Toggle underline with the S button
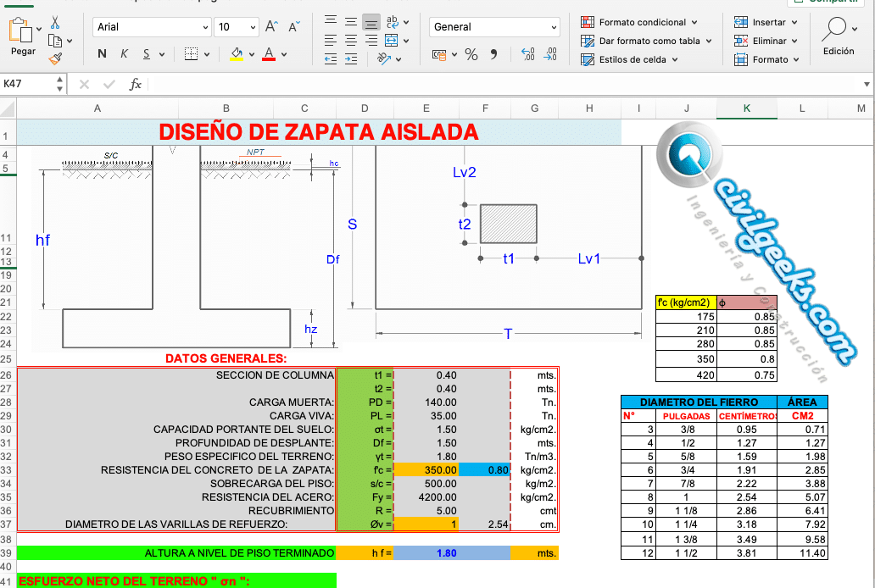 [146, 54]
